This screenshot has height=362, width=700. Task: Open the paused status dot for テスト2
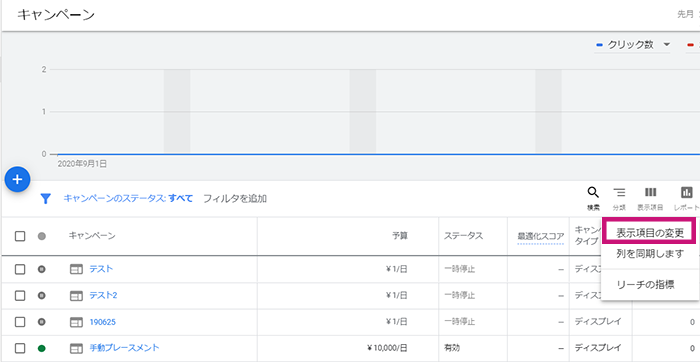point(42,295)
